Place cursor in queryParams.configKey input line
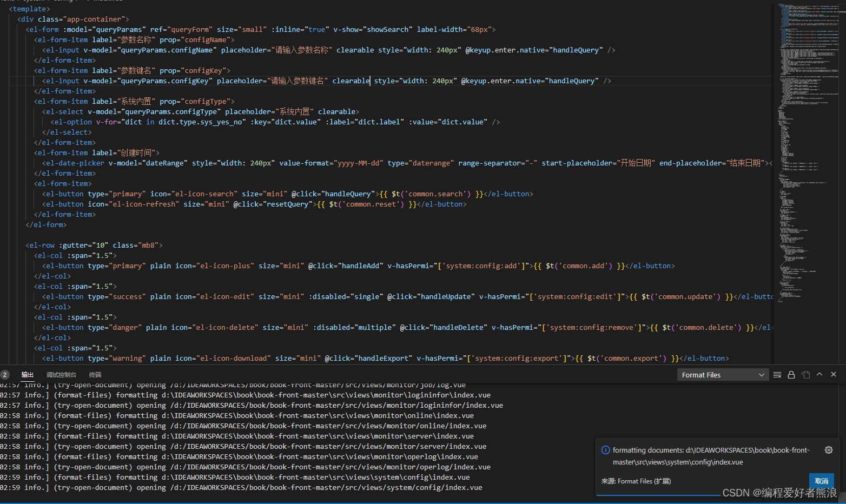 [327, 81]
